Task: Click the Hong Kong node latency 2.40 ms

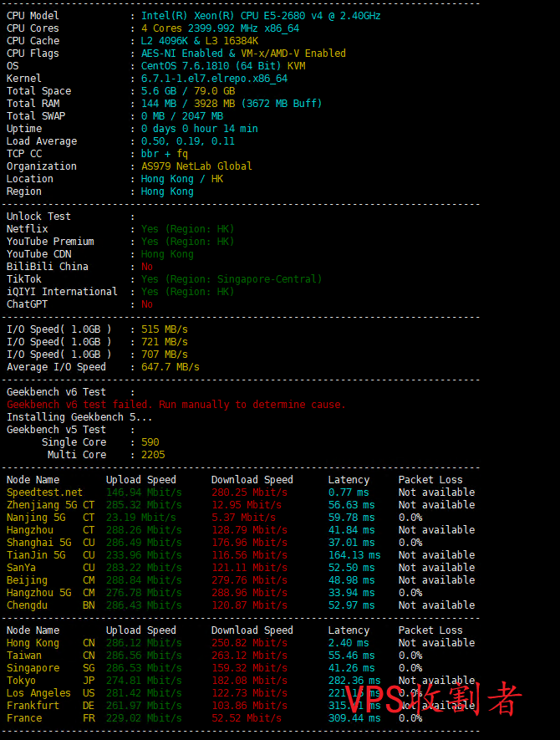Action: (x=348, y=643)
